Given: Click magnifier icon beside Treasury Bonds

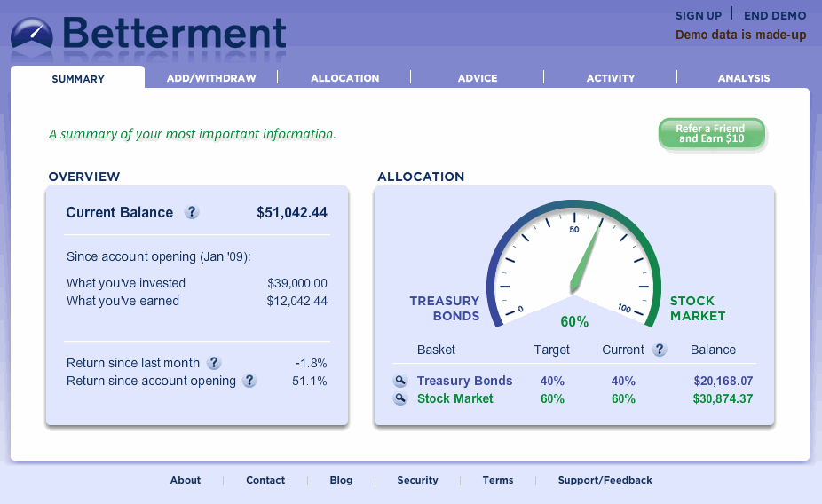Looking at the screenshot, I should point(400,381).
